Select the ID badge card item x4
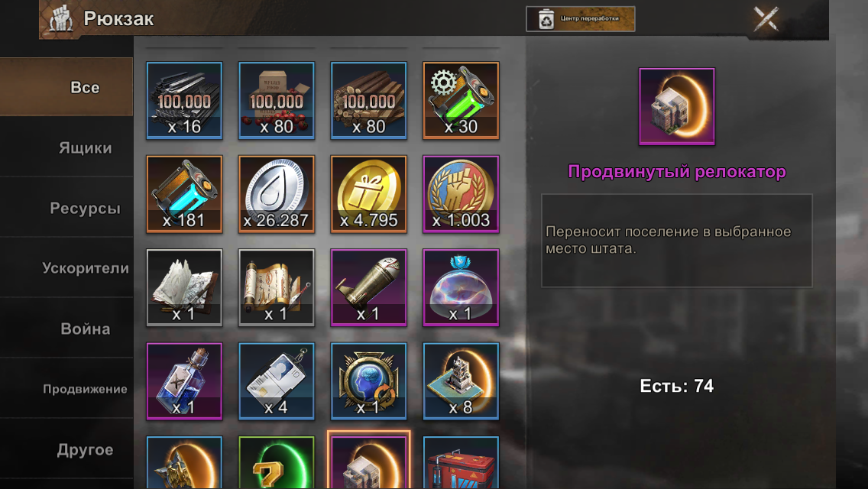This screenshot has width=868, height=489. [277, 381]
